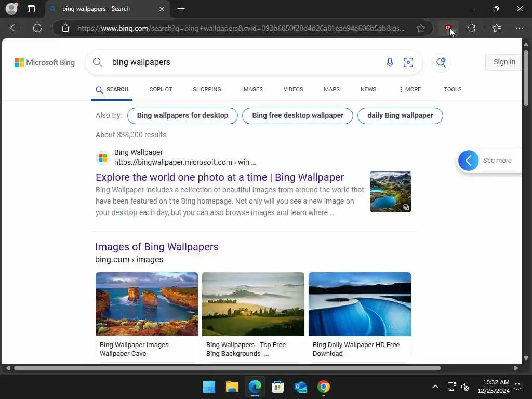Search using voice microphone icon
This screenshot has height=399, width=532.
390,62
